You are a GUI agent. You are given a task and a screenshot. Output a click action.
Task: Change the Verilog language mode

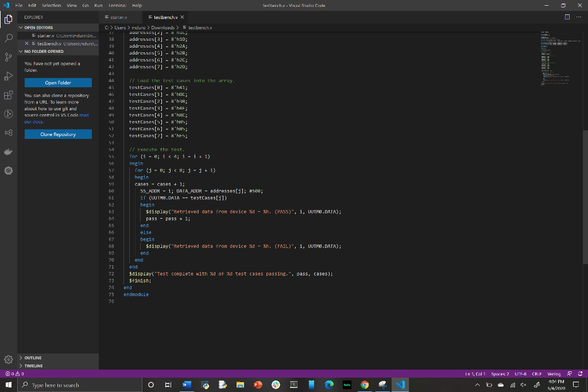(554, 374)
